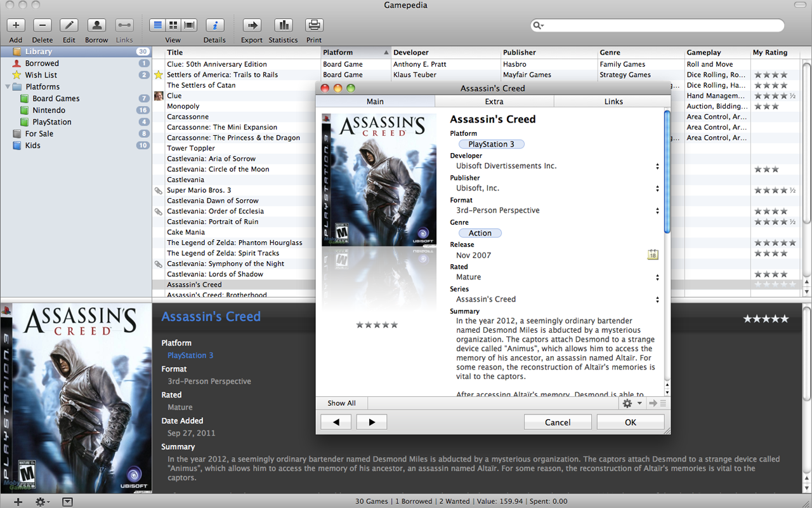This screenshot has width=812, height=508.
Task: Go to the next game entry
Action: tap(372, 422)
